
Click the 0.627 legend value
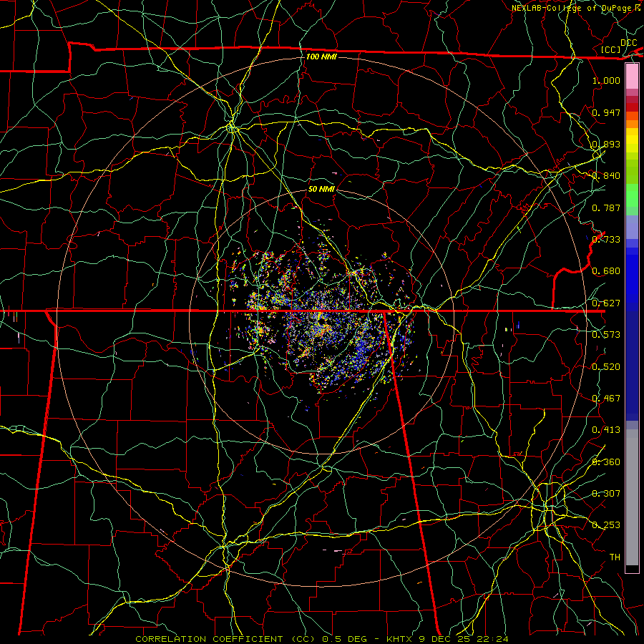click(606, 303)
